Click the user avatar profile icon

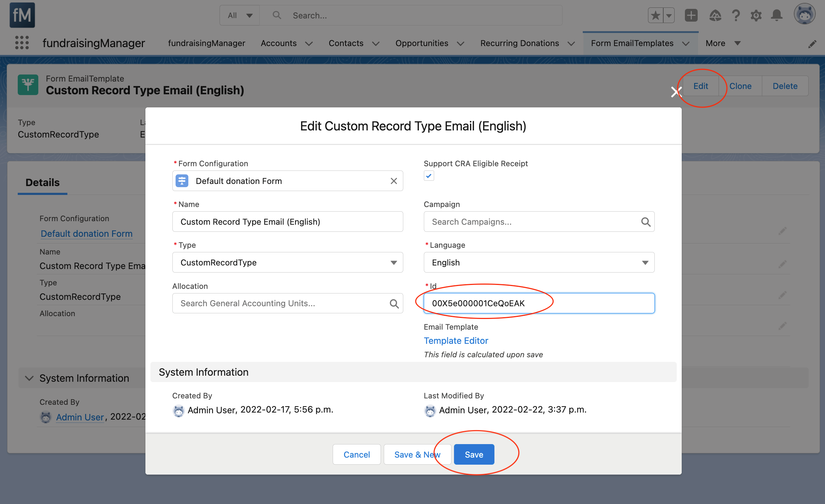pos(804,15)
